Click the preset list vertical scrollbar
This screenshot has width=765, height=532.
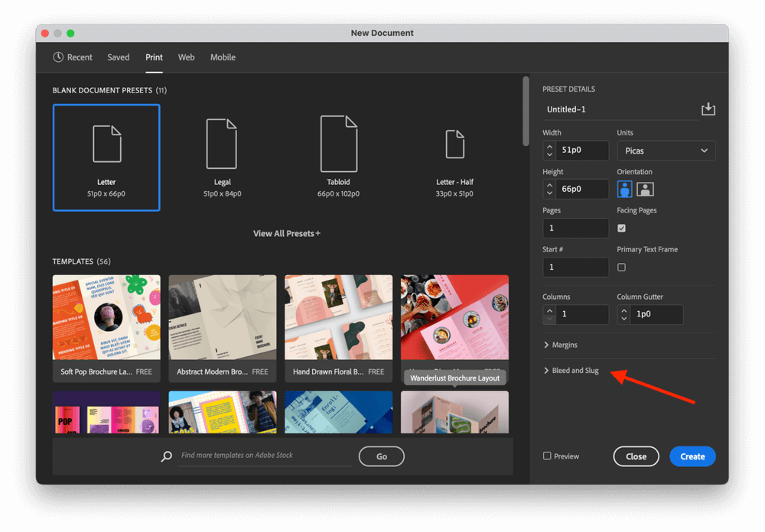coord(526,111)
